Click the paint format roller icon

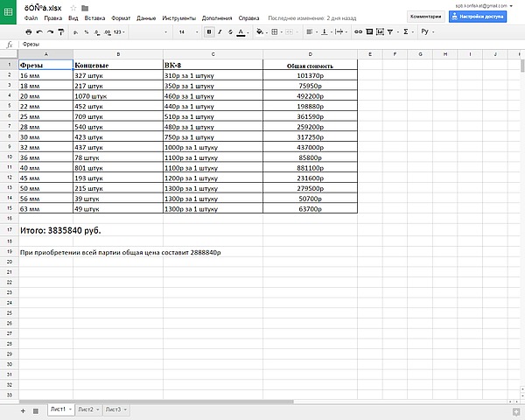tap(63, 31)
